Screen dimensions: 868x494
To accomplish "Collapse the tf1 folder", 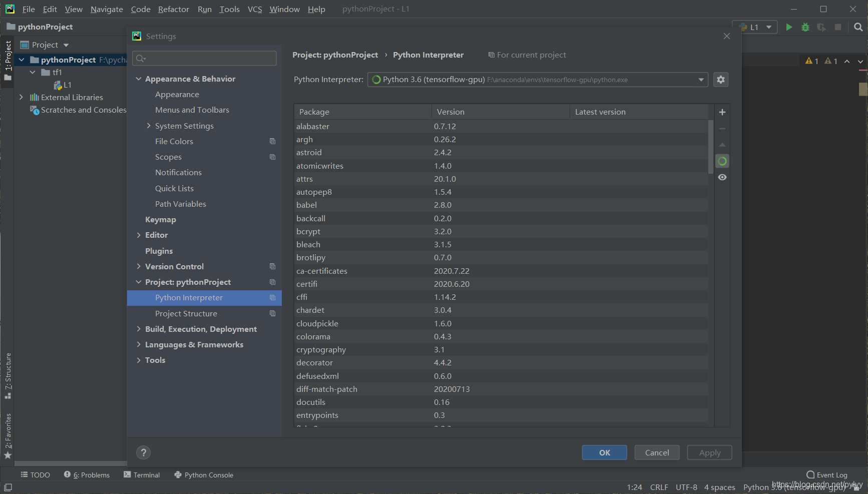I will 33,72.
